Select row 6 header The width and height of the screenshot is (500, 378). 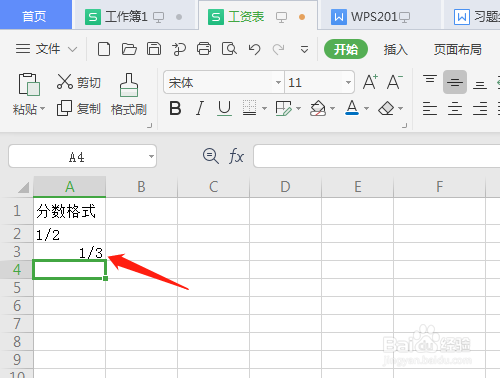click(17, 306)
